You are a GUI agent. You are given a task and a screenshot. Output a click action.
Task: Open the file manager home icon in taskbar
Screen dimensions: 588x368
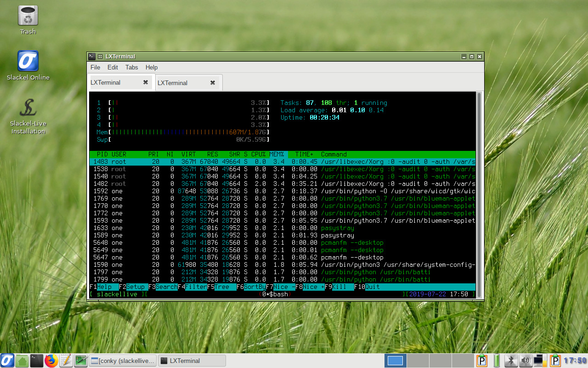tap(22, 361)
